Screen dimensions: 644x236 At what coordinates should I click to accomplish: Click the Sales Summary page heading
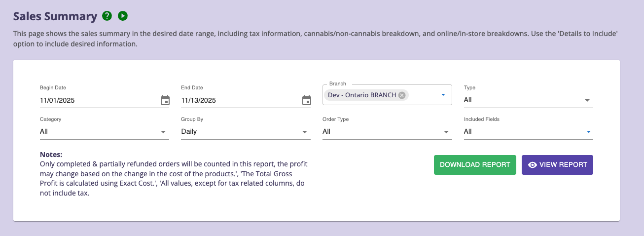pyautogui.click(x=55, y=16)
